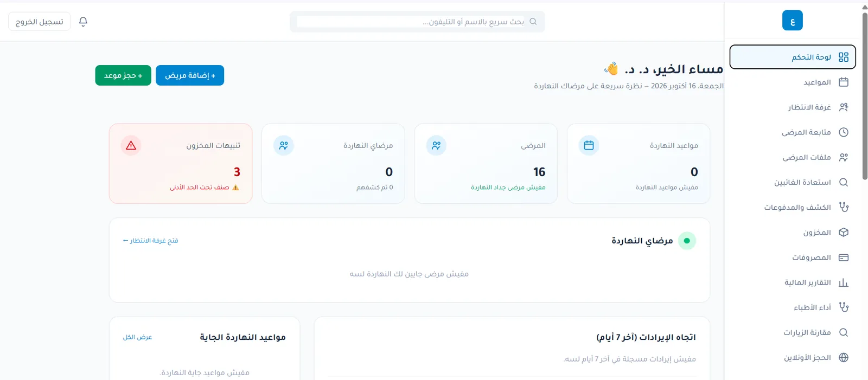Click the blue clinic logo in sidebar

(x=792, y=21)
